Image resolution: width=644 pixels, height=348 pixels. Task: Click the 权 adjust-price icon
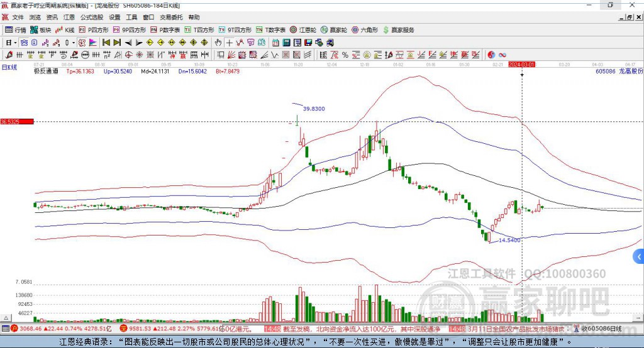[82, 43]
